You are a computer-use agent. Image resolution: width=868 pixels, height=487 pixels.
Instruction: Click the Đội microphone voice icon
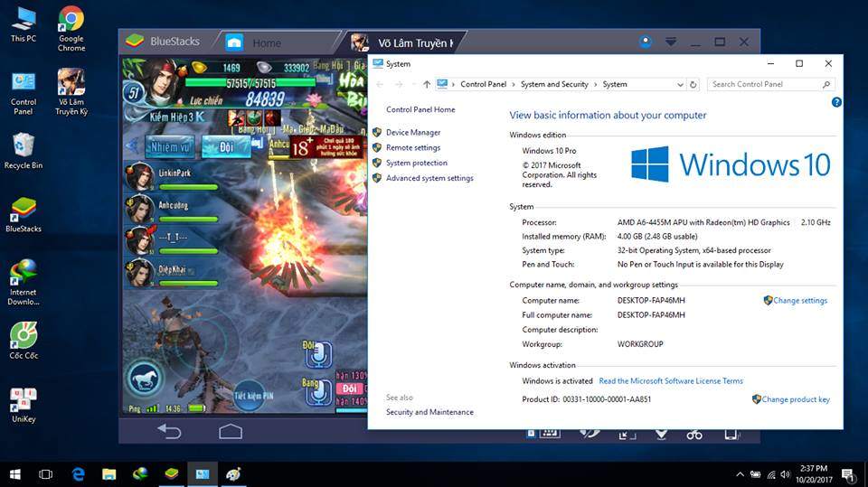316,353
